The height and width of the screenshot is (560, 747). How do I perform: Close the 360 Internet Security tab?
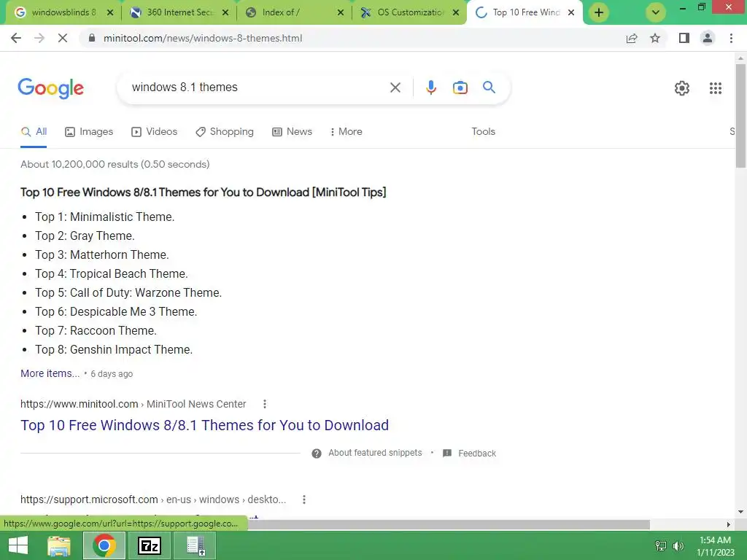[x=225, y=12]
